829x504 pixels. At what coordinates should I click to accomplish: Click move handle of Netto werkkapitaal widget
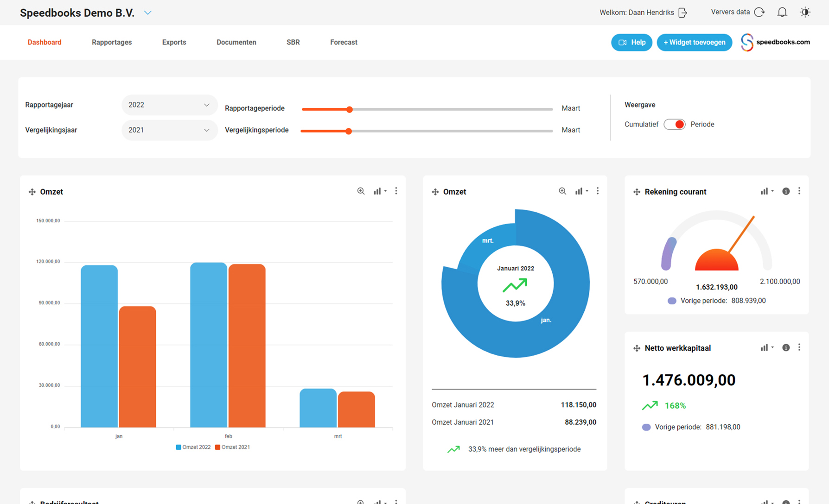point(637,348)
